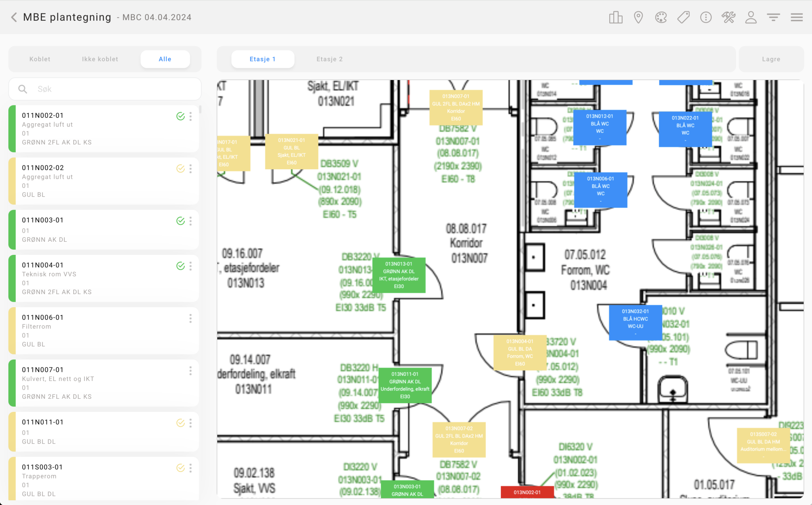Click the map location pin icon

pyautogui.click(x=638, y=17)
